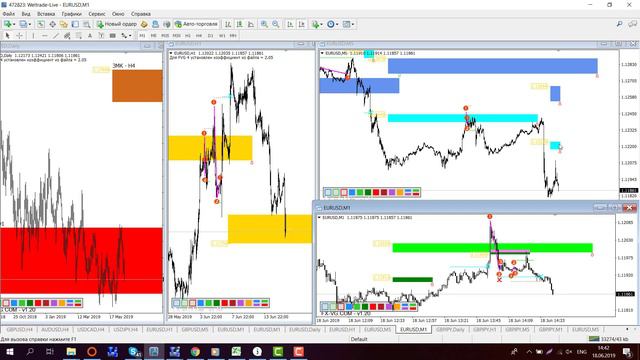The image size is (640, 360).
Task: Switch chart to line chart
Action: [251, 24]
